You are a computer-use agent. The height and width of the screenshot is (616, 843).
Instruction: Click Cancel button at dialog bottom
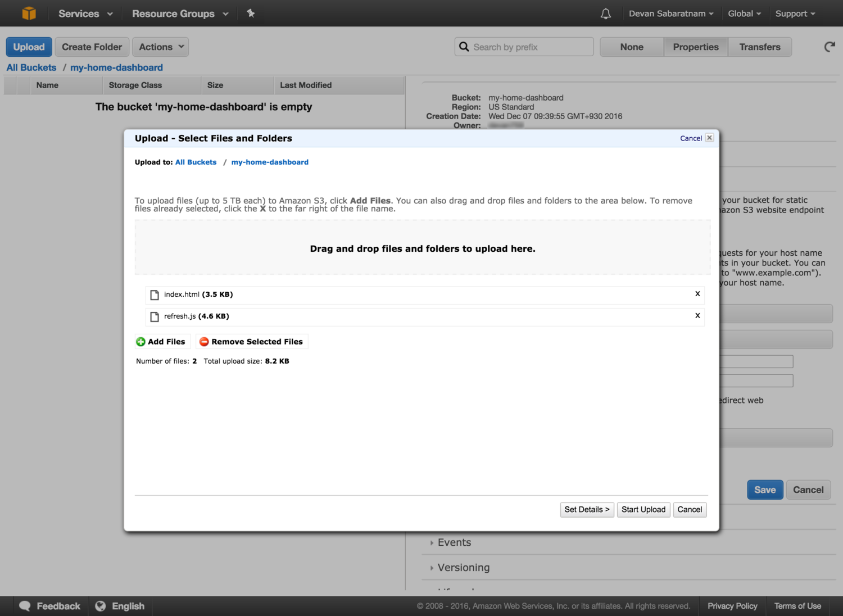tap(690, 510)
